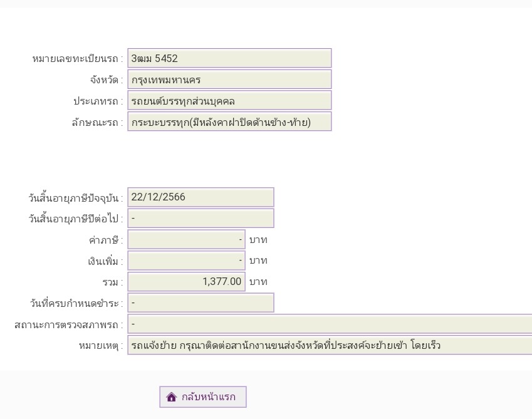The height and width of the screenshot is (419, 532).
Task: Click the ค่าภาษี amount field
Action: click(186, 239)
